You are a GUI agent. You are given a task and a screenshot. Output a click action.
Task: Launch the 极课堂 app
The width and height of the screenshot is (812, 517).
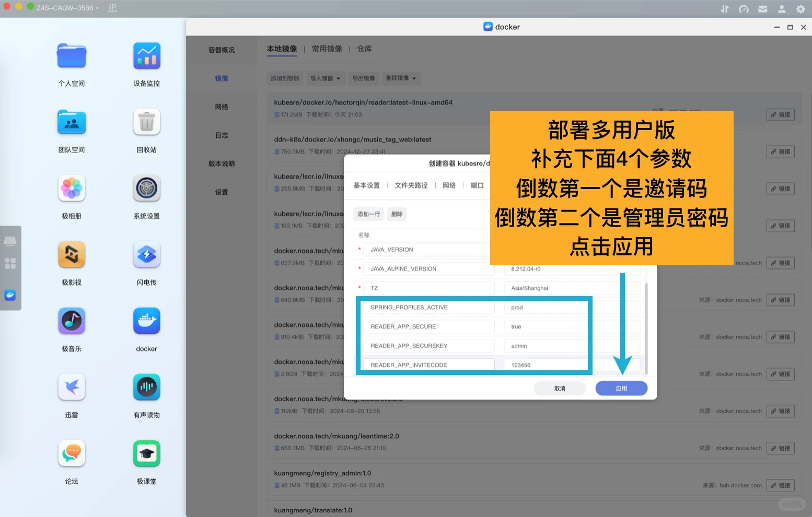[x=146, y=454]
